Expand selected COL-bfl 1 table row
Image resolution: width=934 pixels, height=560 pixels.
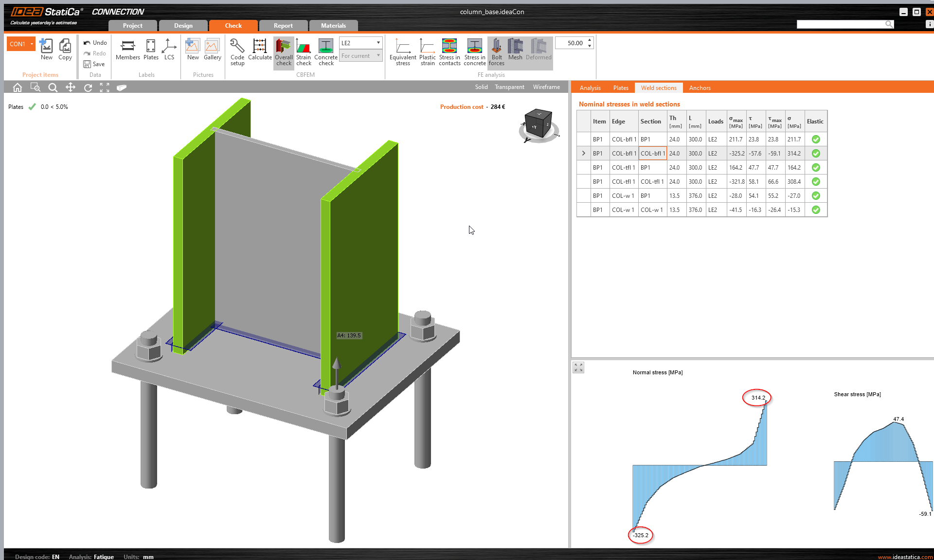583,153
